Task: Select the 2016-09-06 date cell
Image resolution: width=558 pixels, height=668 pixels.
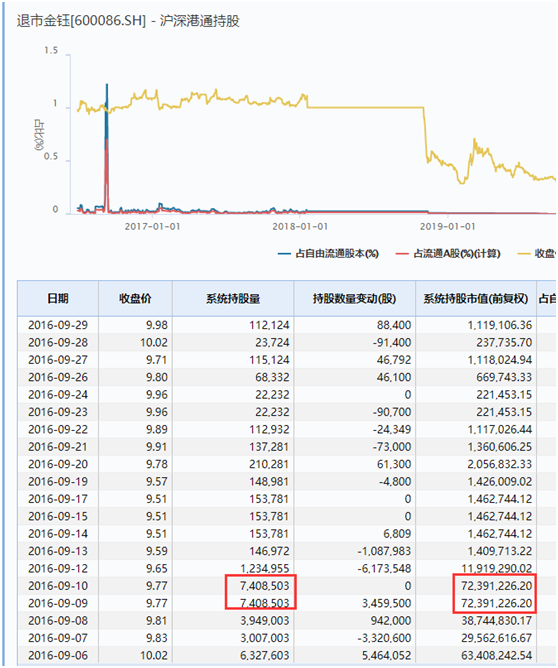Action: click(x=58, y=656)
